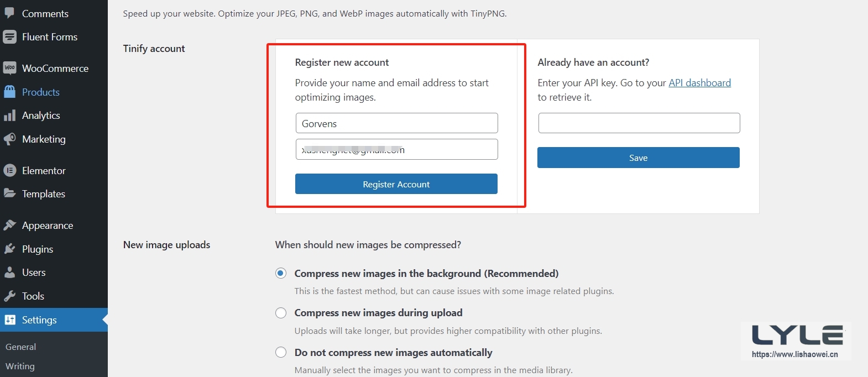Click the WooCommerce logo icon
Viewport: 868px width, 377px height.
[x=9, y=68]
